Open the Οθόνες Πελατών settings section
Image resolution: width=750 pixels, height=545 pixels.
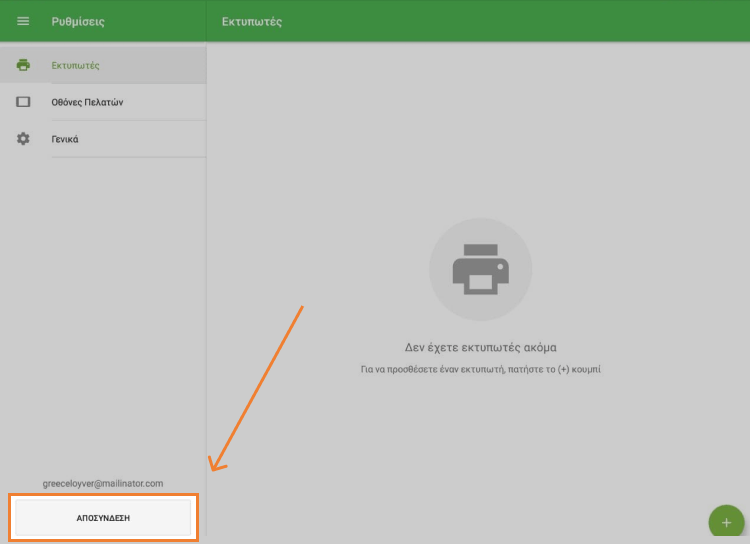pos(87,102)
